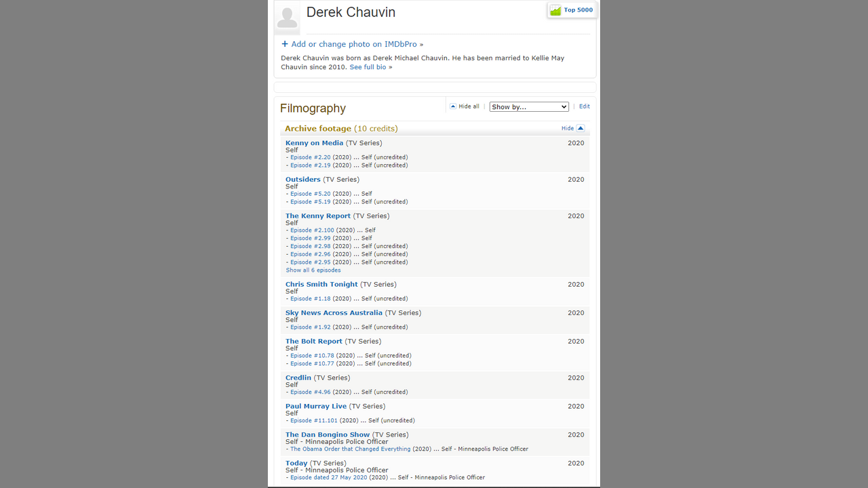Open Sky News Across Australia link
The height and width of the screenshot is (488, 868).
coord(334,313)
